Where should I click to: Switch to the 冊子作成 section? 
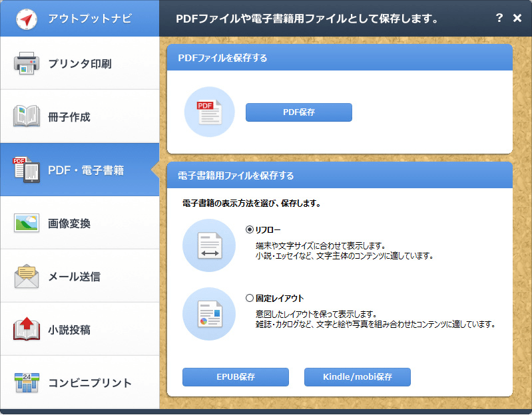79,117
